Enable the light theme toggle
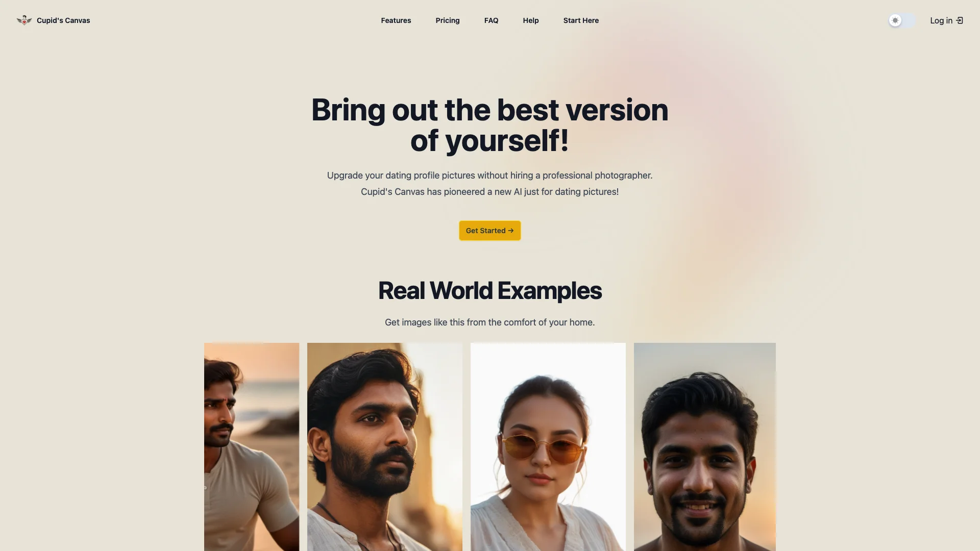This screenshot has width=980, height=551. click(901, 19)
